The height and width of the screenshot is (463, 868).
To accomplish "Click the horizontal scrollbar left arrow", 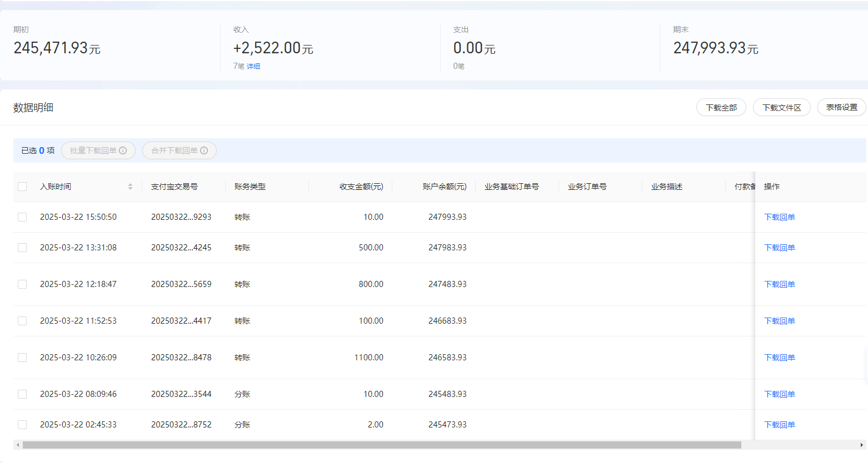I will pyautogui.click(x=18, y=445).
